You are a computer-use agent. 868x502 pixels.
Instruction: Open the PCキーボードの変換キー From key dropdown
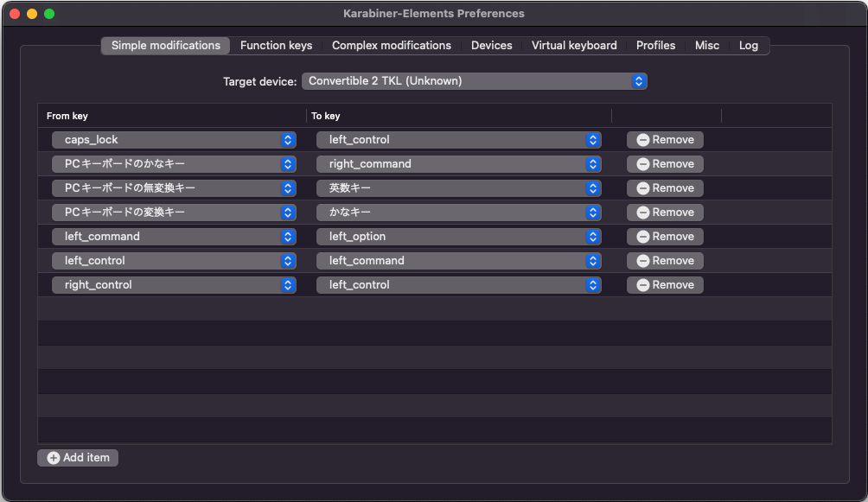coord(174,213)
